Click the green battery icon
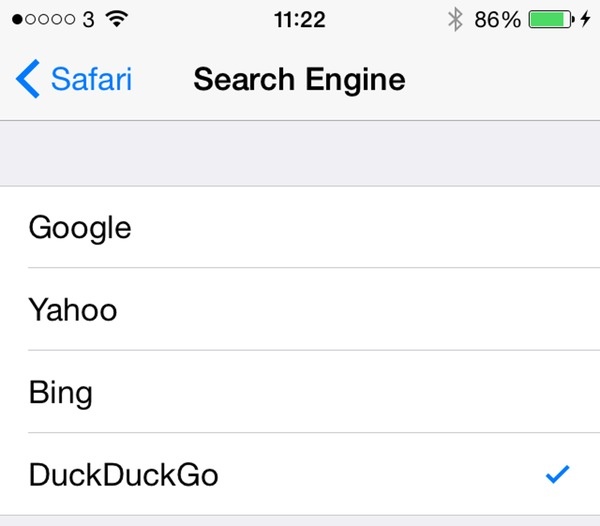The height and width of the screenshot is (526, 600). pyautogui.click(x=548, y=18)
